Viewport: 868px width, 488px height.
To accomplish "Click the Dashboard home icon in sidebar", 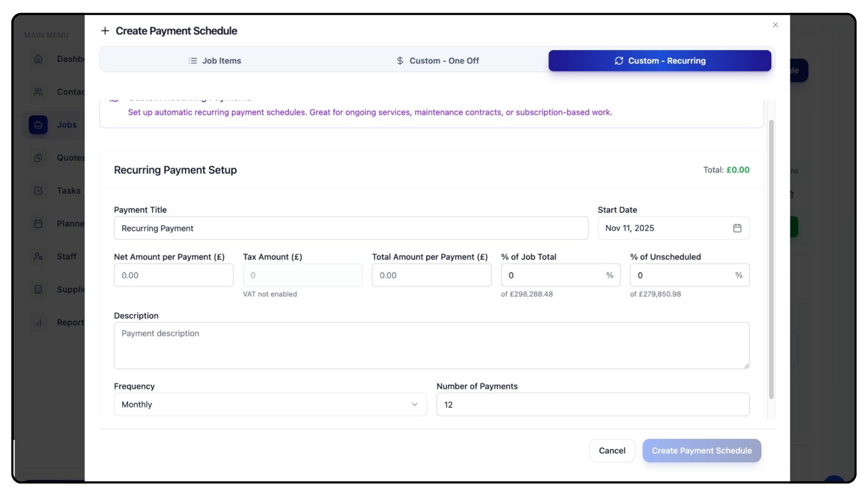I will 38,59.
